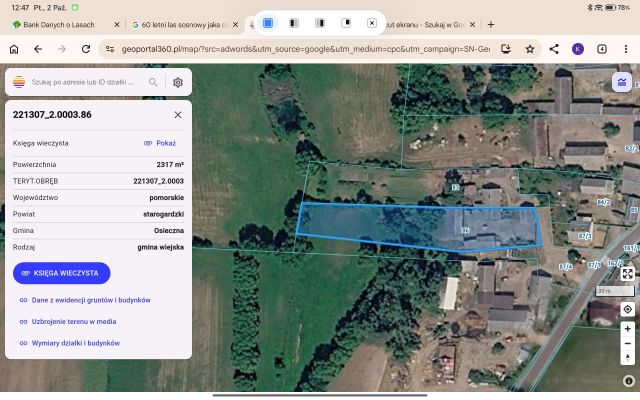Viewport: 640px width, 400px height.
Task: Open the browser three-dot menu
Action: point(626,49)
